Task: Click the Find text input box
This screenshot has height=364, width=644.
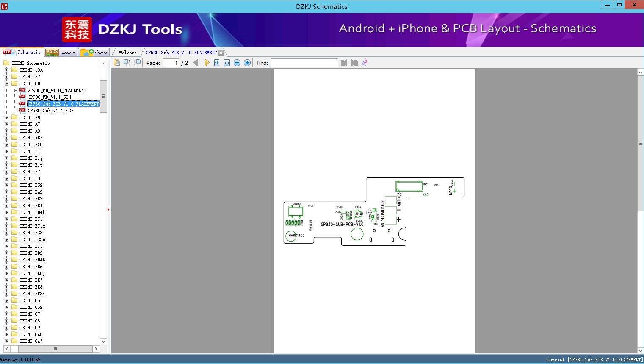Action: [304, 63]
